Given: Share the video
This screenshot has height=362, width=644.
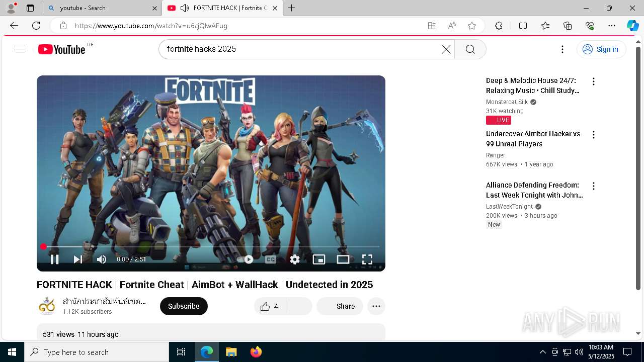Looking at the screenshot, I should [340, 306].
